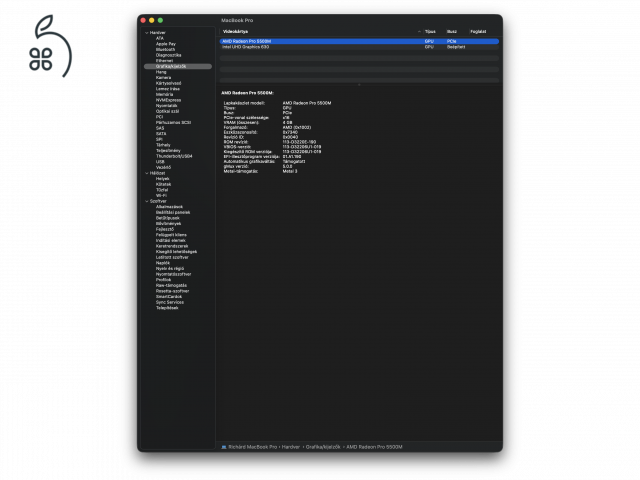Select Kisegítő lehetőségek in the sidebar
Viewport: 640px width, 480px height.
(176, 252)
